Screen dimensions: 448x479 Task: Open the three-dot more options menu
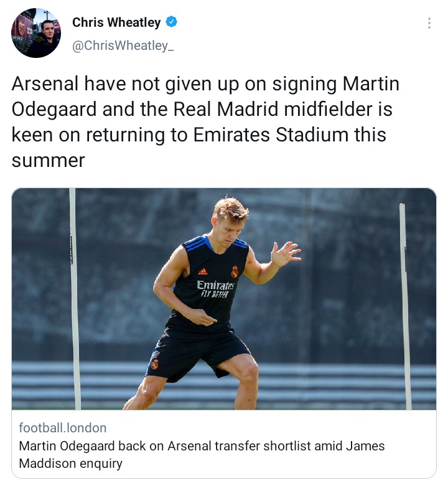click(429, 23)
